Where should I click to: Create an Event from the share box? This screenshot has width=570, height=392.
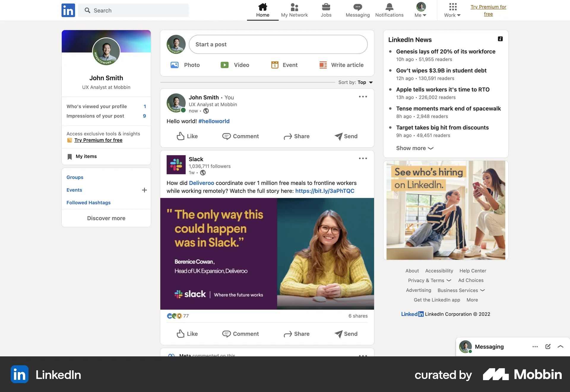tap(284, 65)
